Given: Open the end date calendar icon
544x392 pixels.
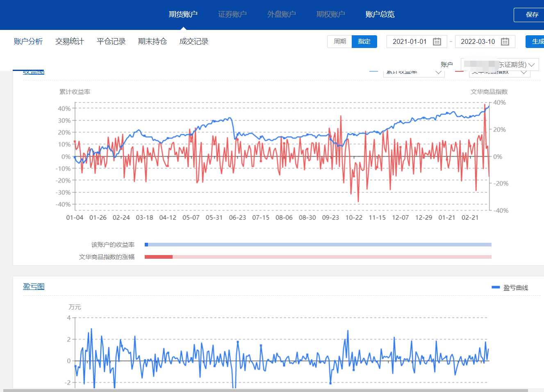Looking at the screenshot, I should [505, 42].
